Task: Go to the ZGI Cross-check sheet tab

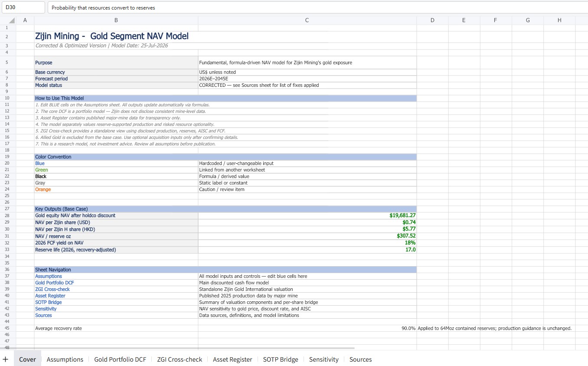Action: 180,359
